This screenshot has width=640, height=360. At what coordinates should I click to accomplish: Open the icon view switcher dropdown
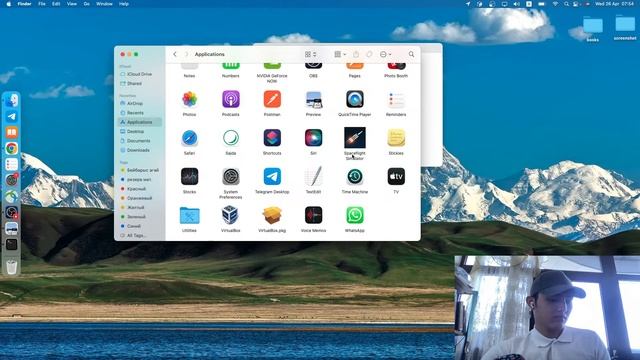tap(311, 54)
